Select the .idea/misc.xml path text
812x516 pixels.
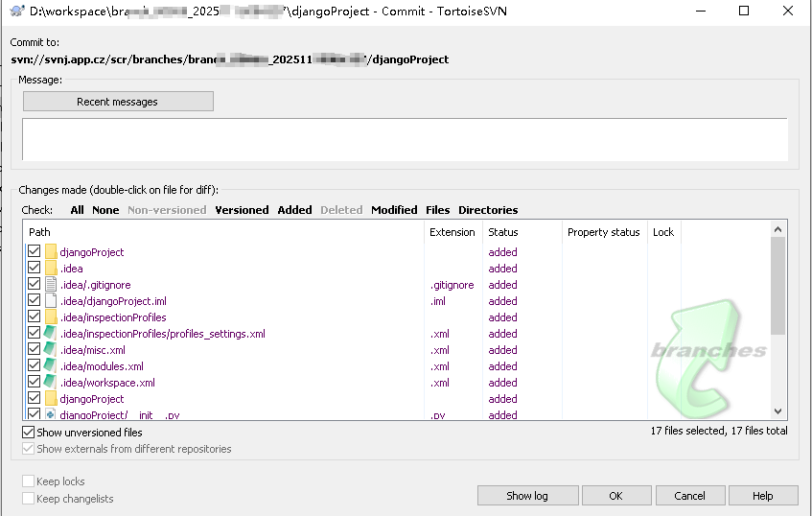click(93, 350)
